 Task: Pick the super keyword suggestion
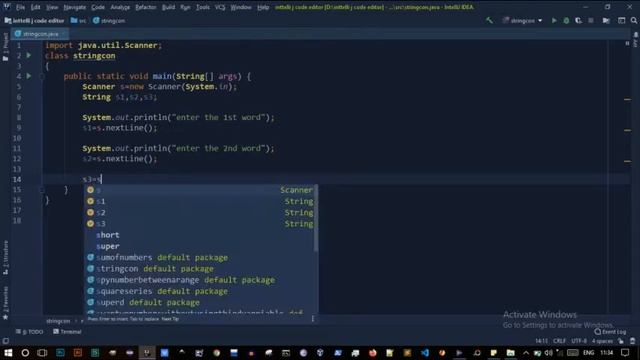pyautogui.click(x=200, y=246)
